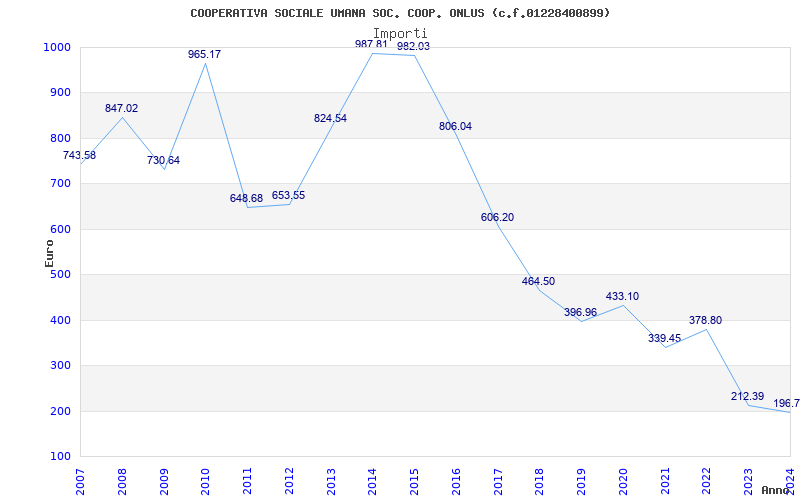Viewport: 800px width, 500px height.
Task: Click the 500 y-axis tick label
Action: (60, 275)
